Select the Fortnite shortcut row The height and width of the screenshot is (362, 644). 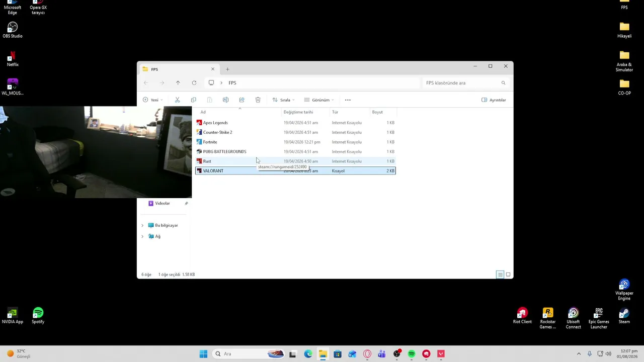[x=295, y=142]
